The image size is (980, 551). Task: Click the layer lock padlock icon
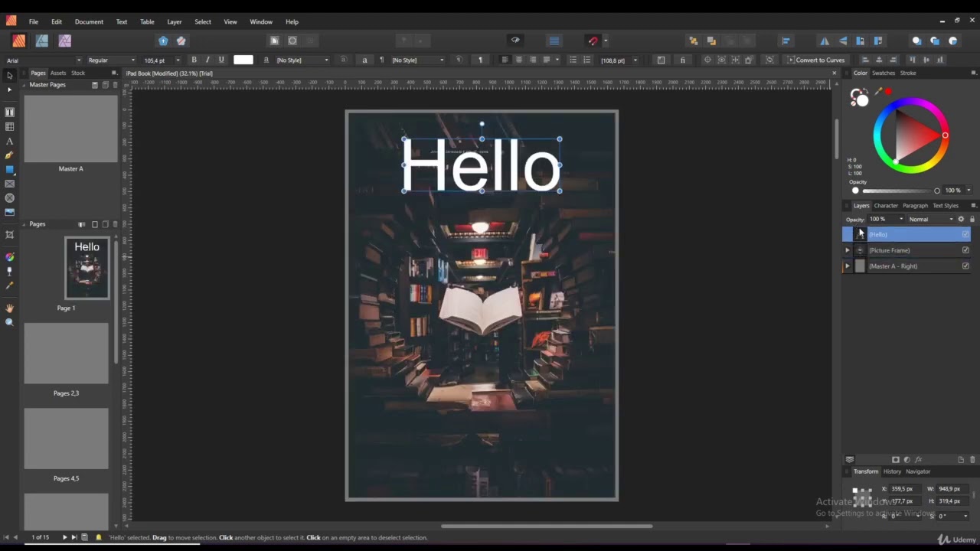click(x=972, y=219)
